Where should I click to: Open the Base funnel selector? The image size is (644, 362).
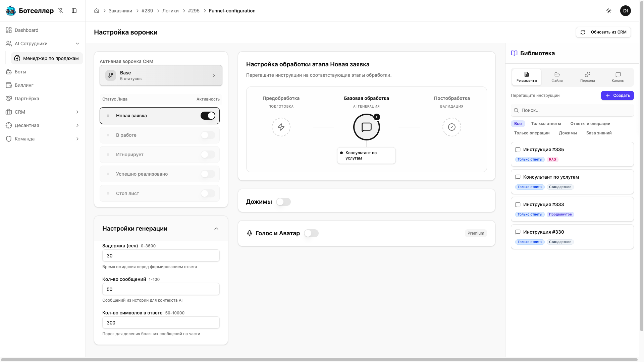point(161,75)
